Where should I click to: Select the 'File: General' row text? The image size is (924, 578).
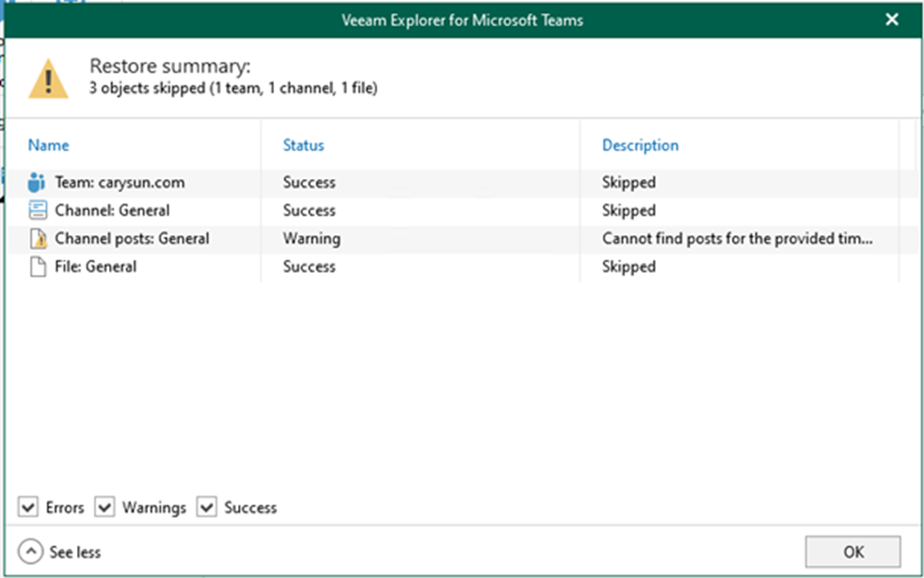95,266
